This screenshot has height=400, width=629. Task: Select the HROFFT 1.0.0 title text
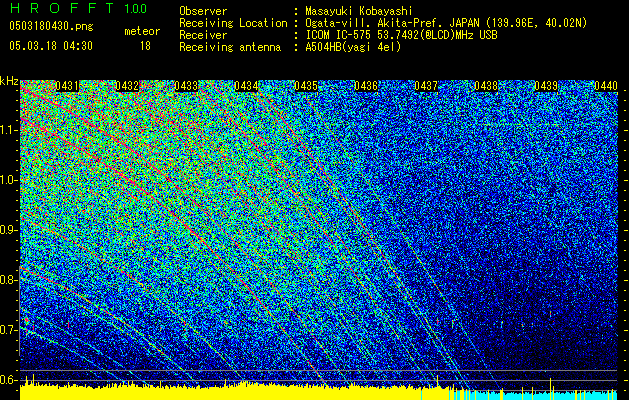coord(79,8)
